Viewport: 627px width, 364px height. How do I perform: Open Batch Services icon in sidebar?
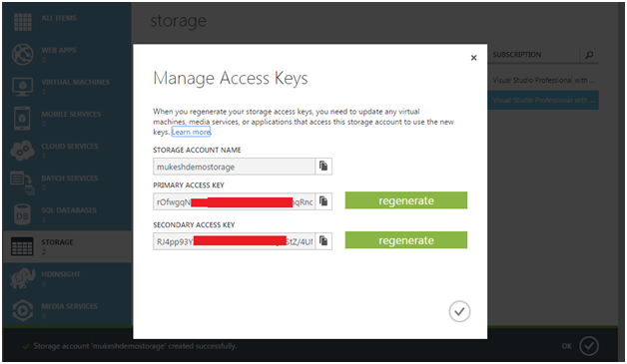click(x=22, y=182)
